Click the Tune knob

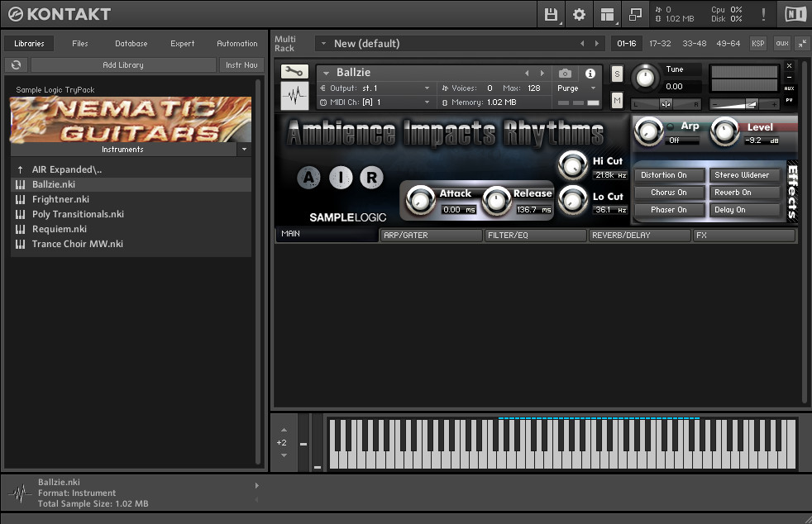645,78
